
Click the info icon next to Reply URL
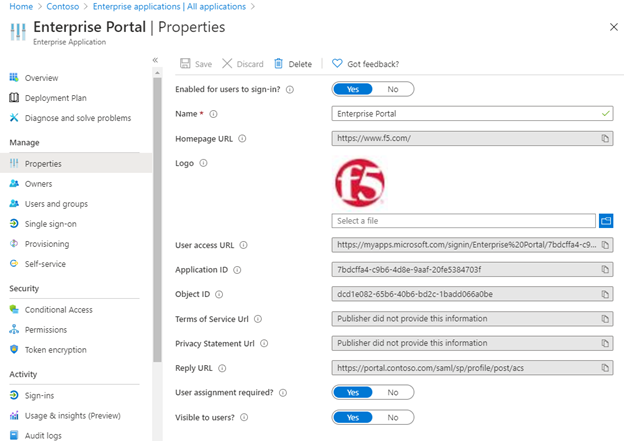(222, 368)
